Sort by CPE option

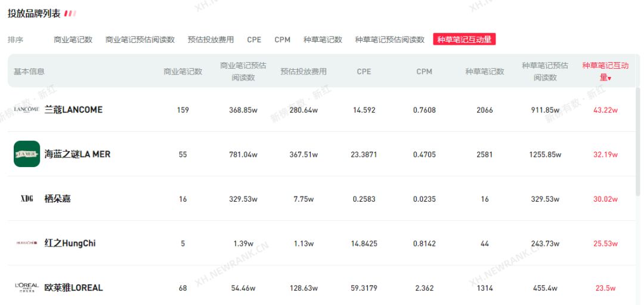pos(254,40)
